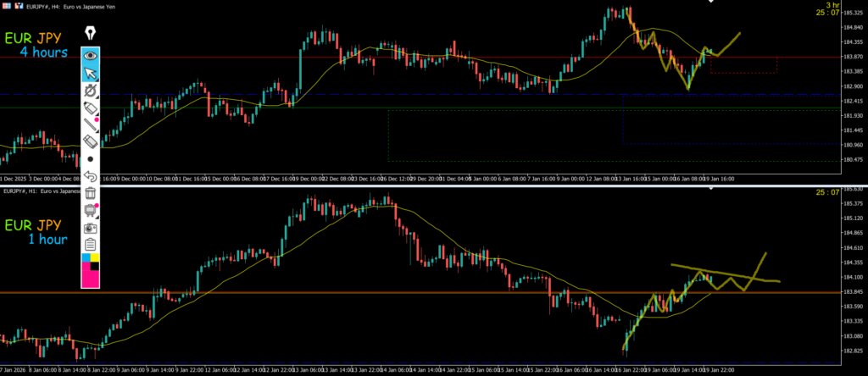Clear drawings with the trash can icon

[90, 194]
